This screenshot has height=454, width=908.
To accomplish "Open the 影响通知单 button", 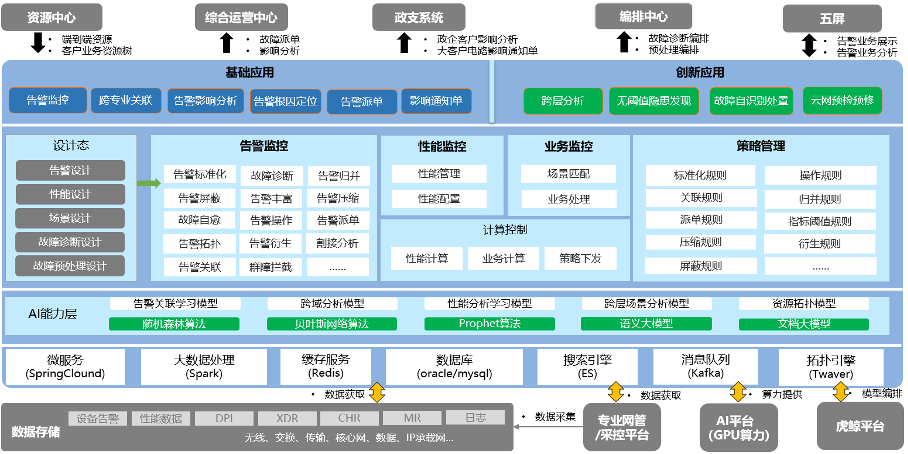I will 436,101.
